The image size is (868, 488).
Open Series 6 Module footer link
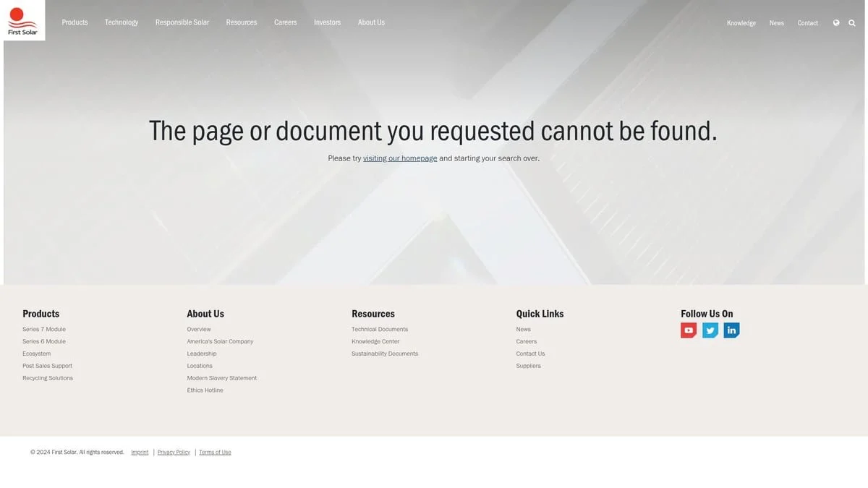tap(44, 342)
